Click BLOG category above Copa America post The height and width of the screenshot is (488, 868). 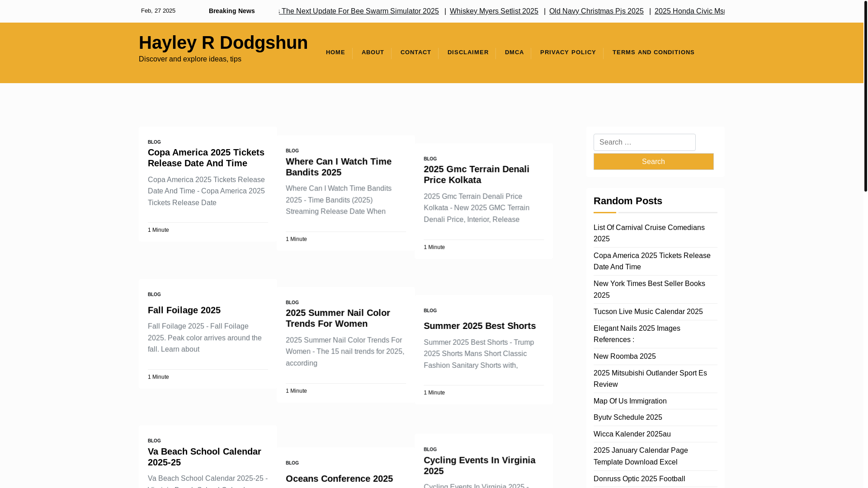click(154, 142)
